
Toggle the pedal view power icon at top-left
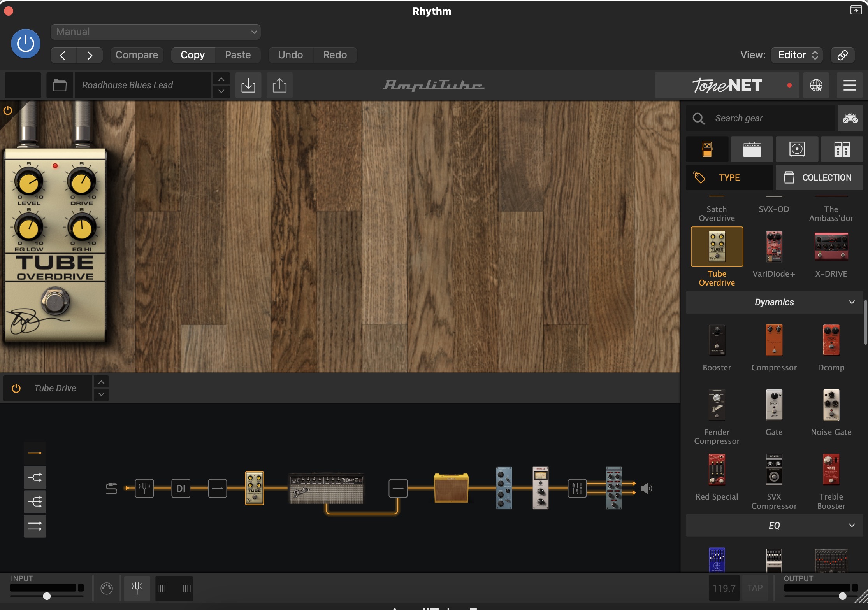tap(8, 110)
